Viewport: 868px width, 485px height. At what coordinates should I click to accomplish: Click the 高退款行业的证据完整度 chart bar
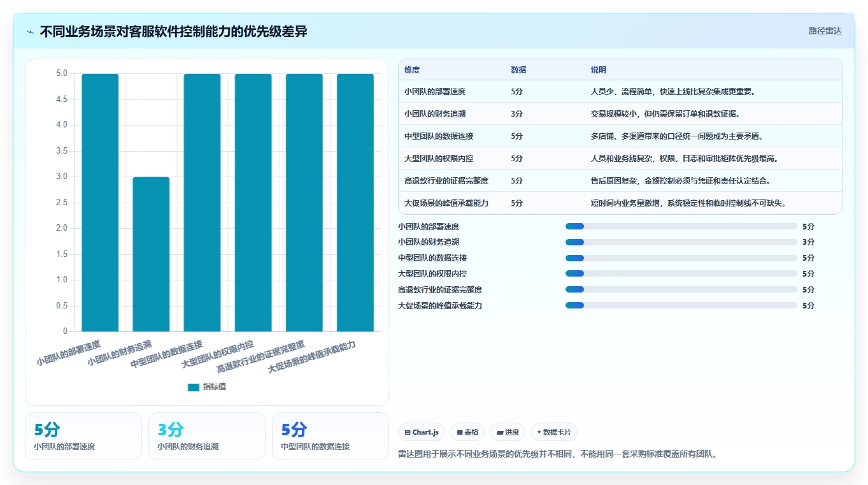click(x=304, y=203)
